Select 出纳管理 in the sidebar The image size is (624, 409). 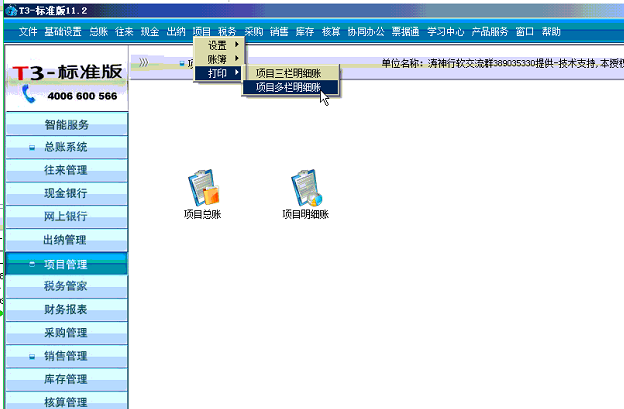tap(66, 240)
